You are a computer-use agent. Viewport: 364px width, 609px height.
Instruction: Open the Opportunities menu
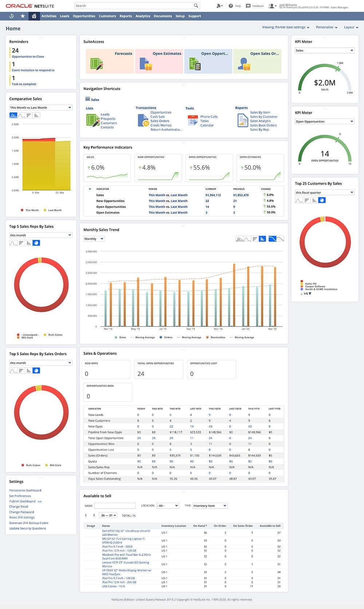pyautogui.click(x=84, y=16)
